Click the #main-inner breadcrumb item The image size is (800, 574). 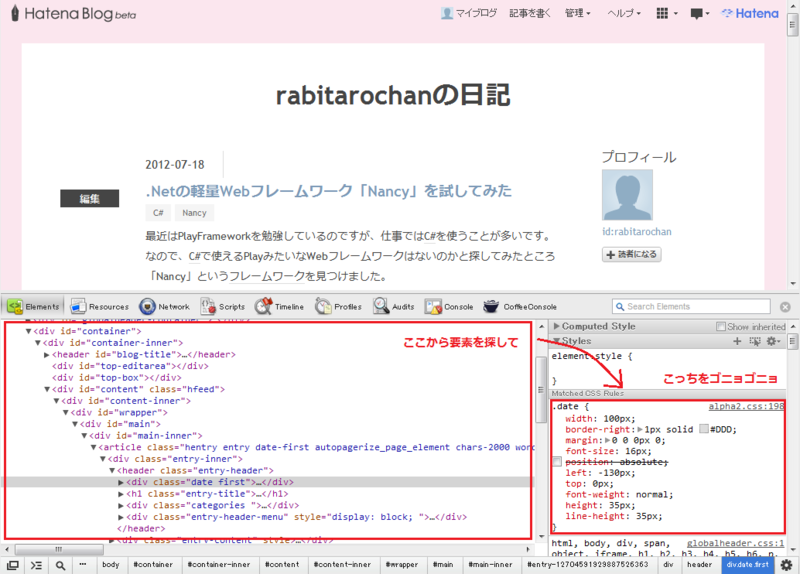click(x=490, y=565)
